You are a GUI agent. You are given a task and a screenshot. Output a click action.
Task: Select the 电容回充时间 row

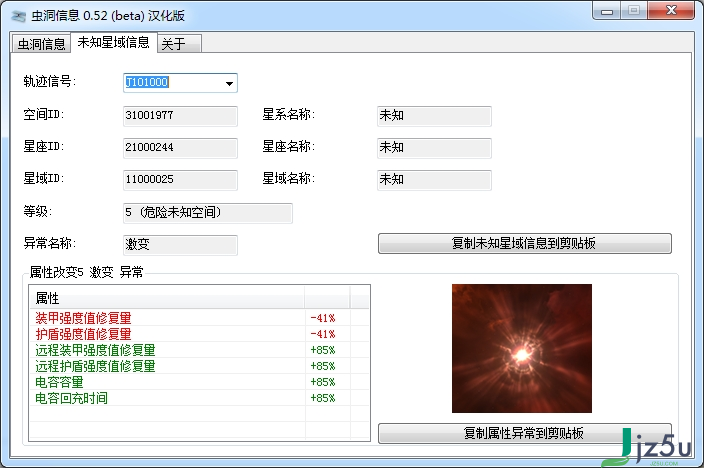point(199,398)
